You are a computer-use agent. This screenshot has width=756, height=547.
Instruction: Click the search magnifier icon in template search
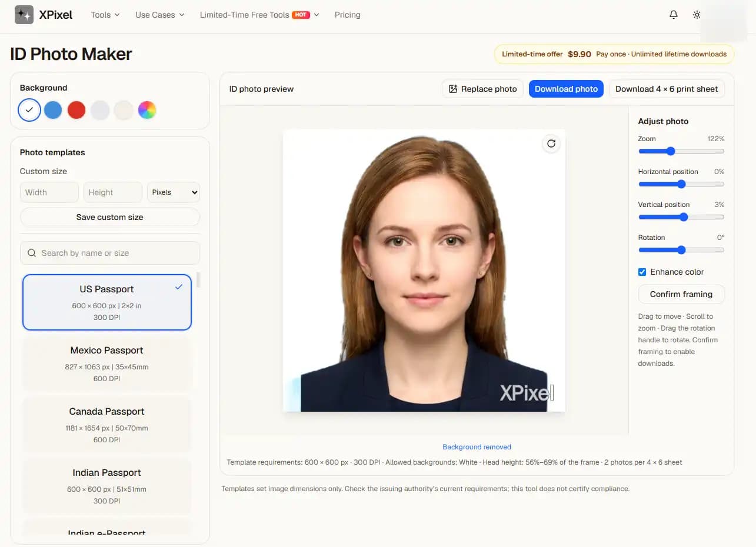(32, 253)
